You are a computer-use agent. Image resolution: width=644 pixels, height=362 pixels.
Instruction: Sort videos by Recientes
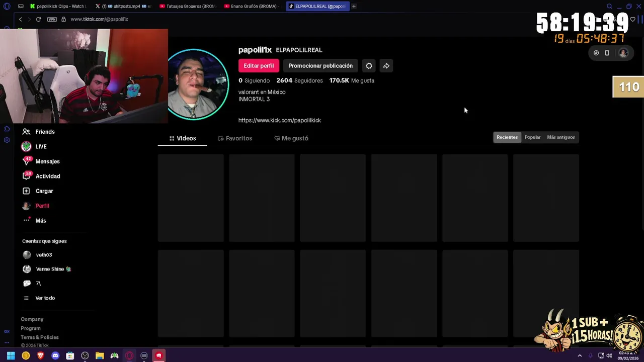pyautogui.click(x=507, y=137)
